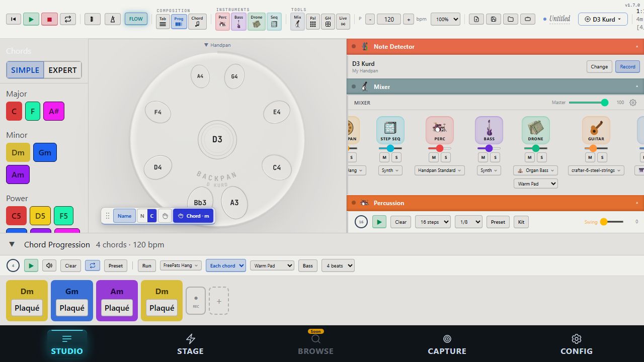644x362 pixels.
Task: Open the Handpan Standard kit dropdown
Action: pos(440,170)
